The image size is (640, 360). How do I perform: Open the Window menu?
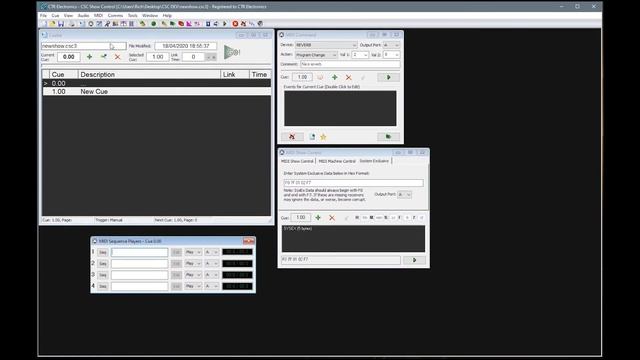(x=150, y=16)
